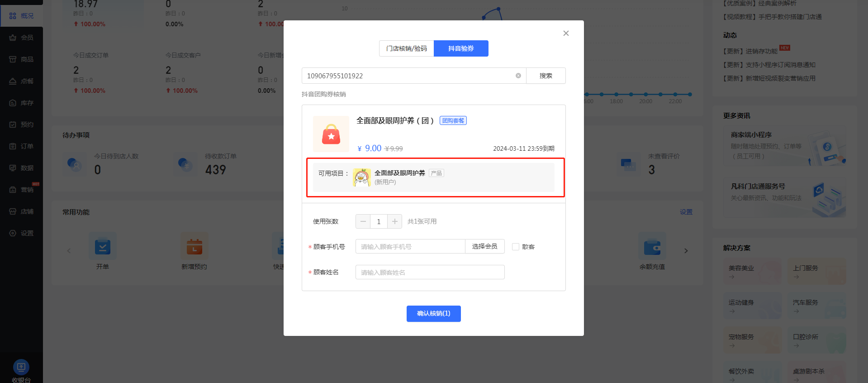Open the 美容美业 solution card
The image size is (868, 383).
coord(752,272)
